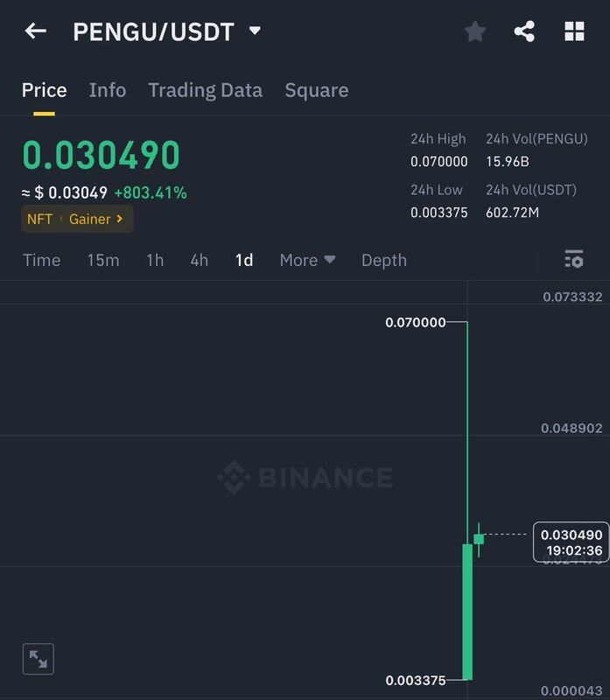Open the Square tab
This screenshot has width=610, height=700.
[317, 90]
